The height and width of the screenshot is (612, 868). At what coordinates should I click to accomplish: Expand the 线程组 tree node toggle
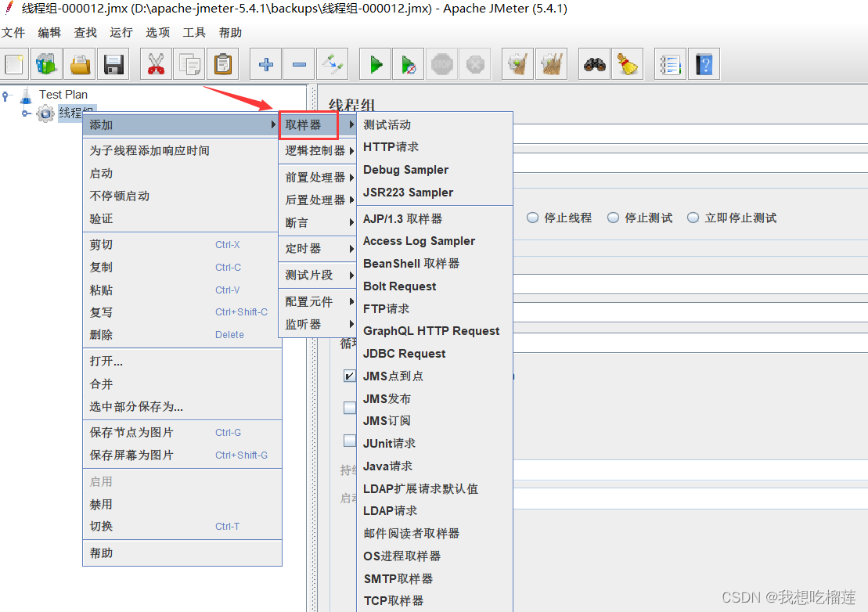click(26, 113)
